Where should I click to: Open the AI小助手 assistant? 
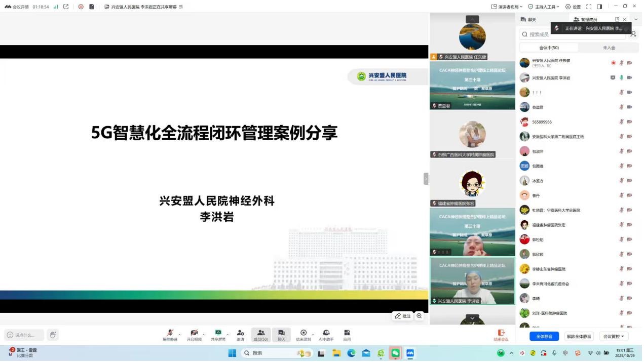[326, 333]
